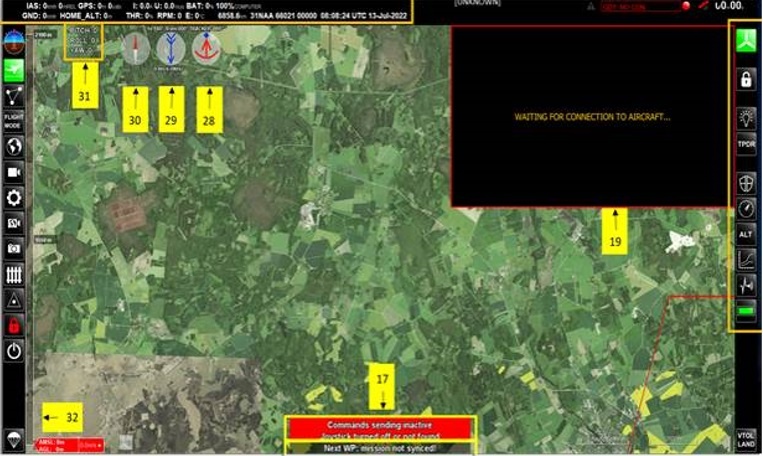
Task: Click the parachute icon
Action: click(15, 437)
